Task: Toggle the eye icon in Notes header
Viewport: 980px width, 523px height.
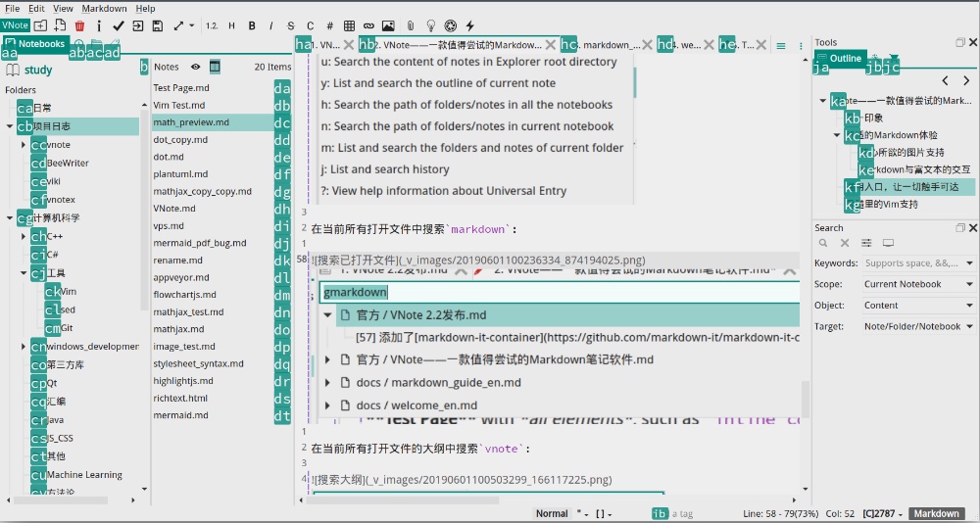Action: 195,67
